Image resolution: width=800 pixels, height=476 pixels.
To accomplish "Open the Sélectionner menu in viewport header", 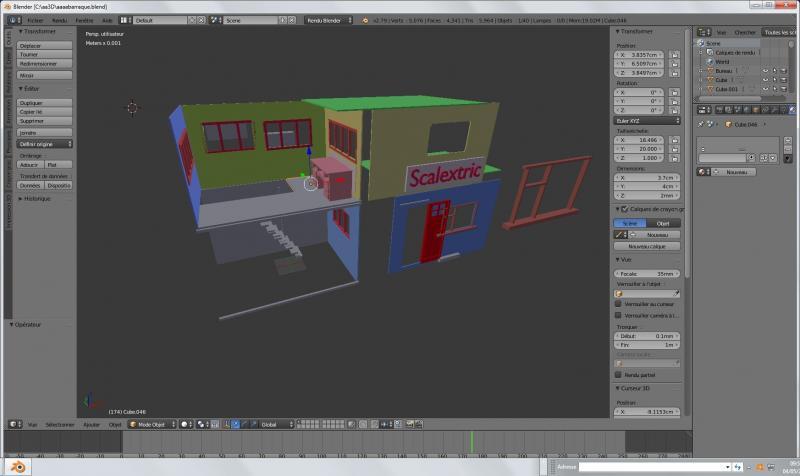I will click(x=61, y=424).
